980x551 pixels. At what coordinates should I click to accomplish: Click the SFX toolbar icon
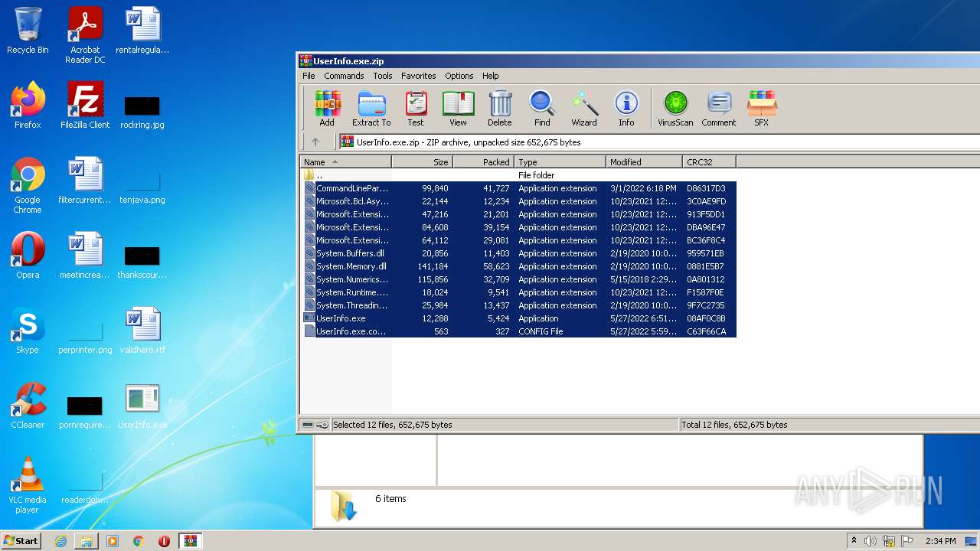coord(762,108)
